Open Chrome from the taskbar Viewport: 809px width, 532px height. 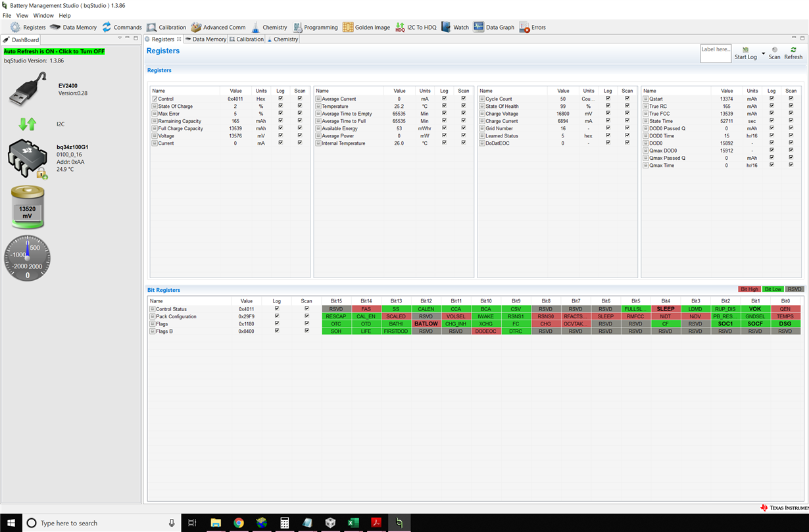tap(238, 523)
